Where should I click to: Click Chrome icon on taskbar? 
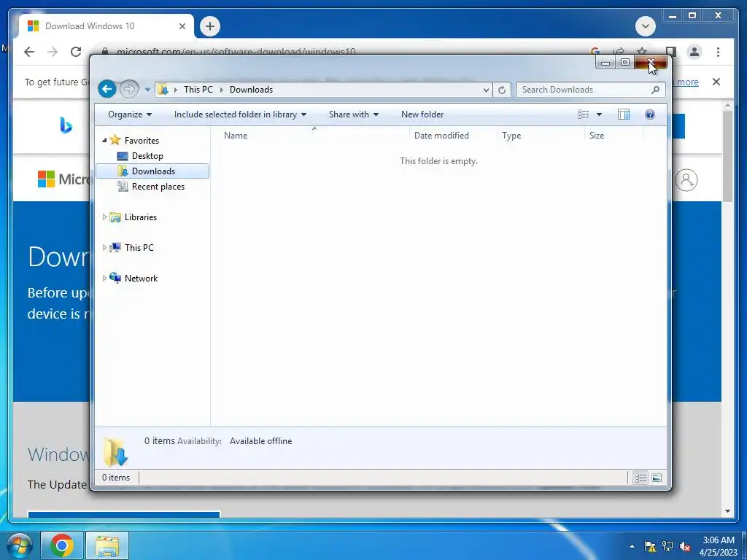tap(62, 545)
